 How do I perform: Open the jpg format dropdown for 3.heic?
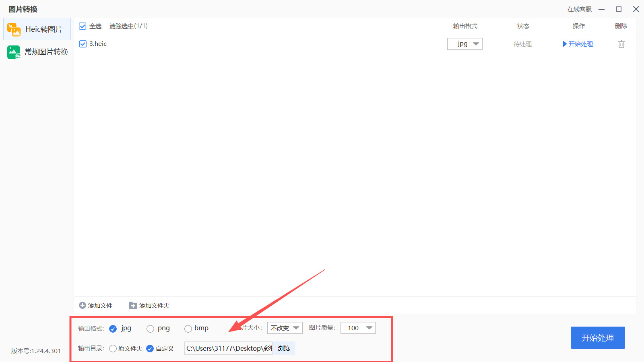click(x=465, y=44)
